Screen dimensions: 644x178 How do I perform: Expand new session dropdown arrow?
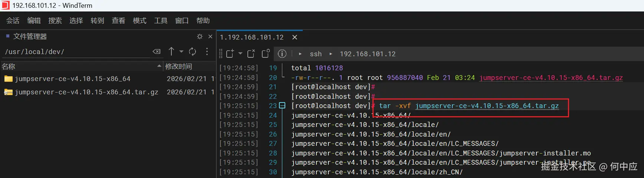pos(240,54)
